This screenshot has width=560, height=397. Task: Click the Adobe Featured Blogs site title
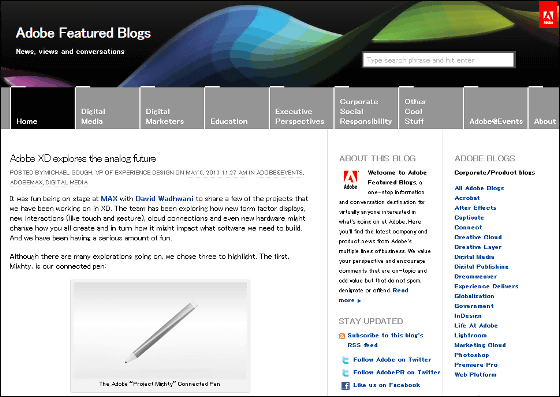tap(83, 33)
